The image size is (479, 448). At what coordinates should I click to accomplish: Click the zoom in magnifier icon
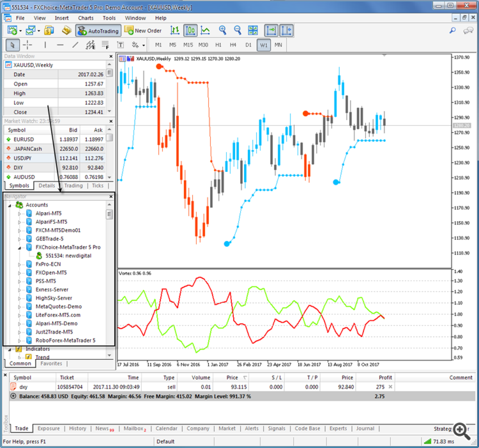[222, 30]
